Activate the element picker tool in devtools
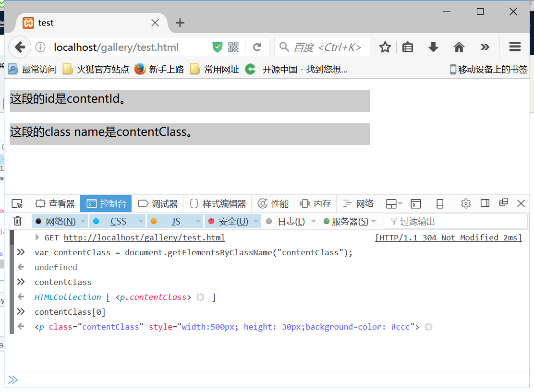Viewport: 534px width, 392px height. coord(17,204)
